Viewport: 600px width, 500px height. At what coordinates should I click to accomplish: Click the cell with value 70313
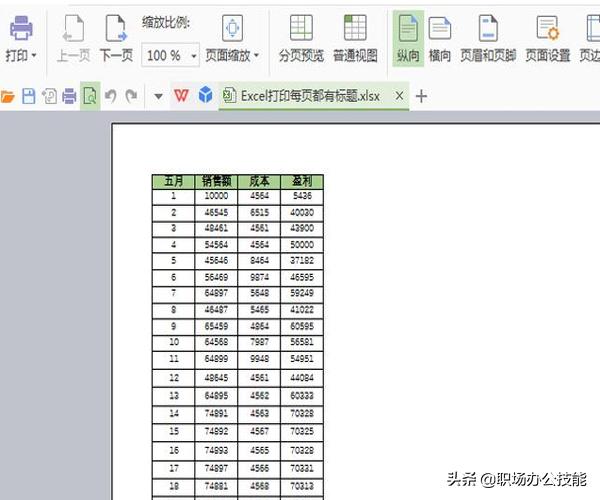click(302, 486)
